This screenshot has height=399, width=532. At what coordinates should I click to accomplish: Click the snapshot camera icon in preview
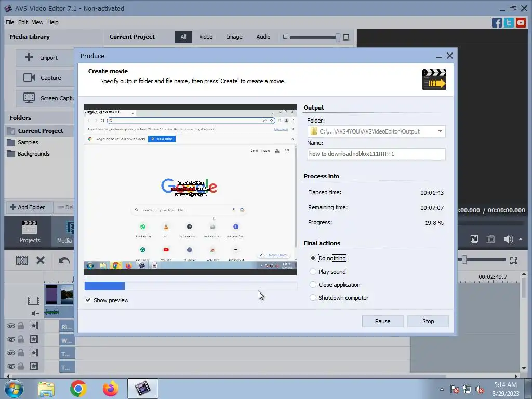[x=491, y=239]
